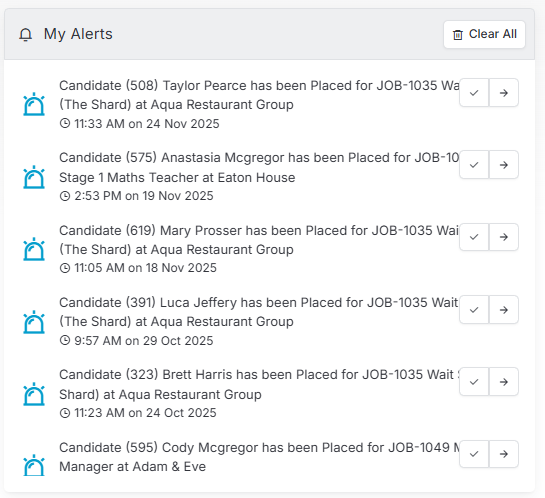Check off Brett Harris alert
545x498 pixels.
[474, 382]
